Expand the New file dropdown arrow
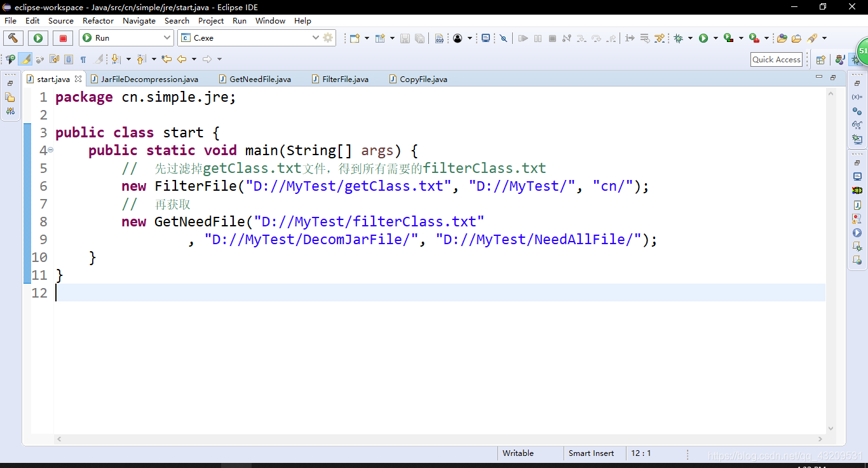The height and width of the screenshot is (468, 868). (x=367, y=38)
